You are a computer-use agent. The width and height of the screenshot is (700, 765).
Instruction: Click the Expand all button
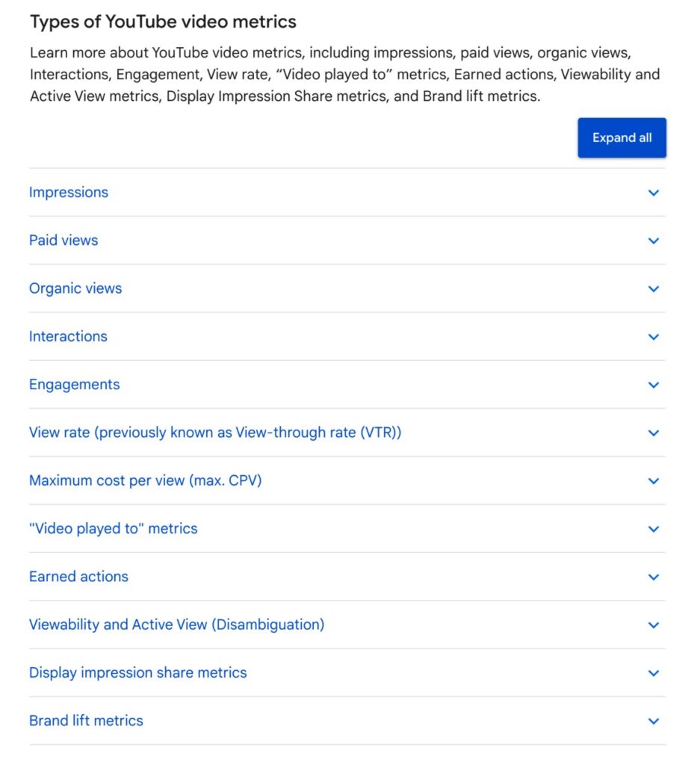coord(622,138)
